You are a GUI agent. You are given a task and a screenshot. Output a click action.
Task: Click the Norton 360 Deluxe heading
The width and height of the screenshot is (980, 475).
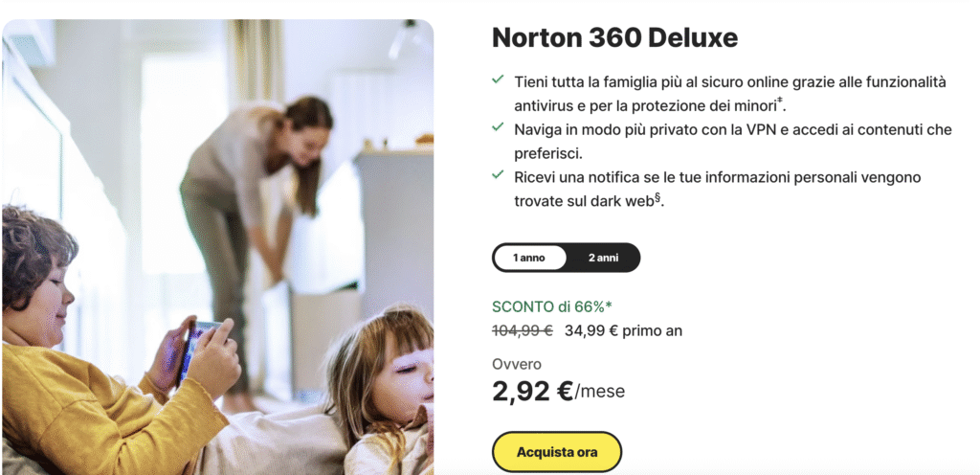615,38
